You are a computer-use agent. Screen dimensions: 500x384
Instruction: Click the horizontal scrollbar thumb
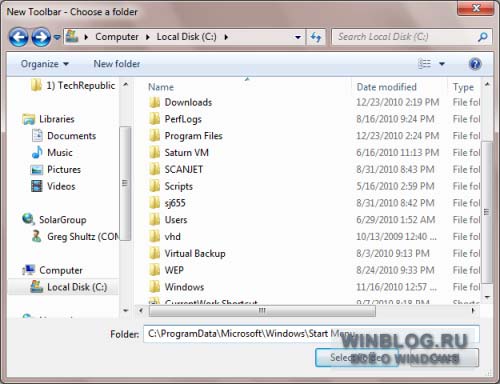point(262,311)
